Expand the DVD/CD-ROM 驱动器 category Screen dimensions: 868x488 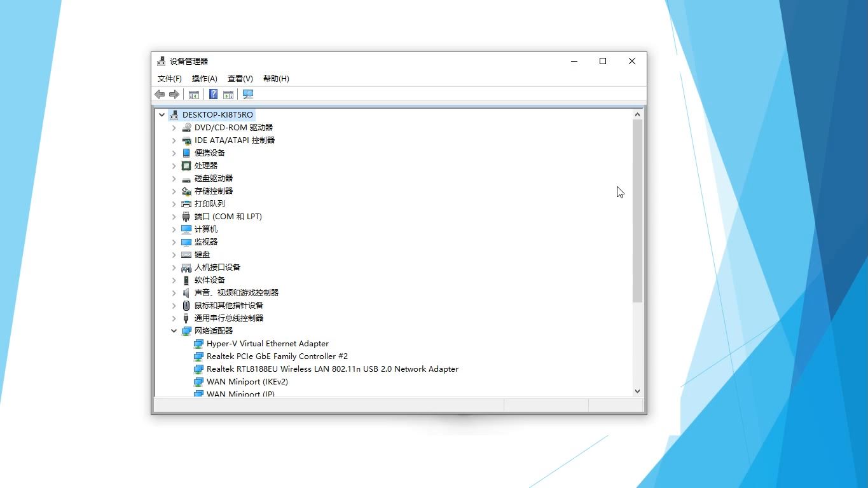point(174,128)
